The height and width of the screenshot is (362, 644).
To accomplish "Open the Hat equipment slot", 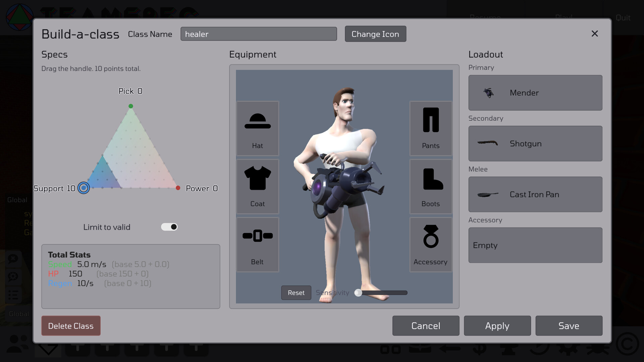I will [258, 128].
